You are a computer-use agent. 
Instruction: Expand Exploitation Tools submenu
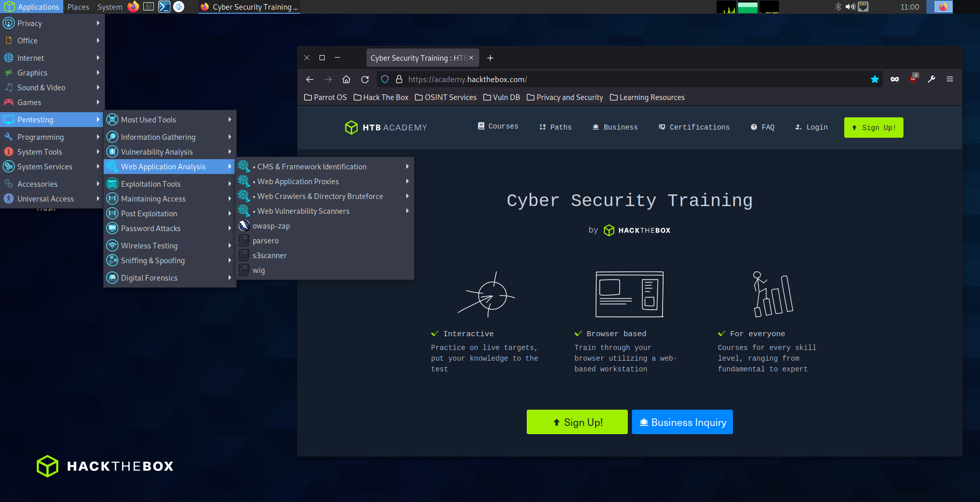[169, 184]
